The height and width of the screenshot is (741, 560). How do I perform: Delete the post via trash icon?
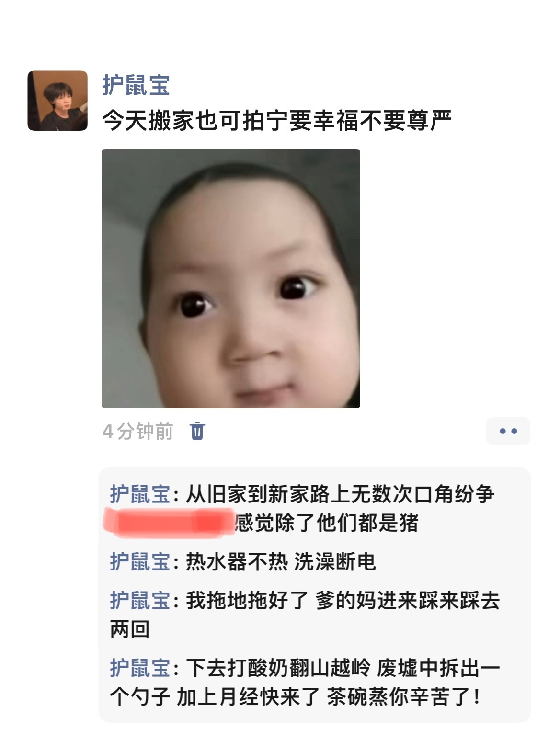tap(197, 431)
